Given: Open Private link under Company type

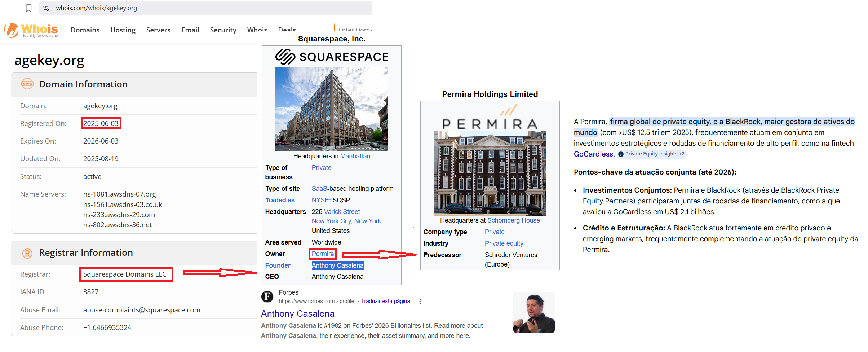Looking at the screenshot, I should [x=495, y=232].
